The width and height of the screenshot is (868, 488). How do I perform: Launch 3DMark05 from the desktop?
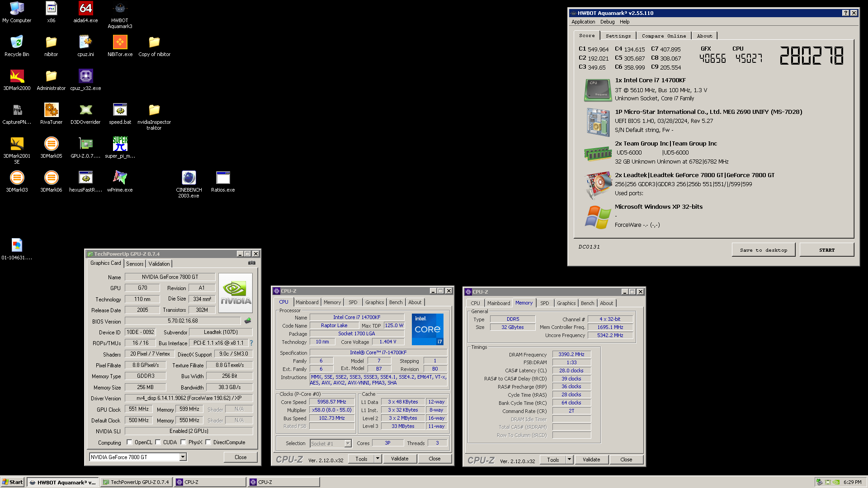tap(51, 148)
